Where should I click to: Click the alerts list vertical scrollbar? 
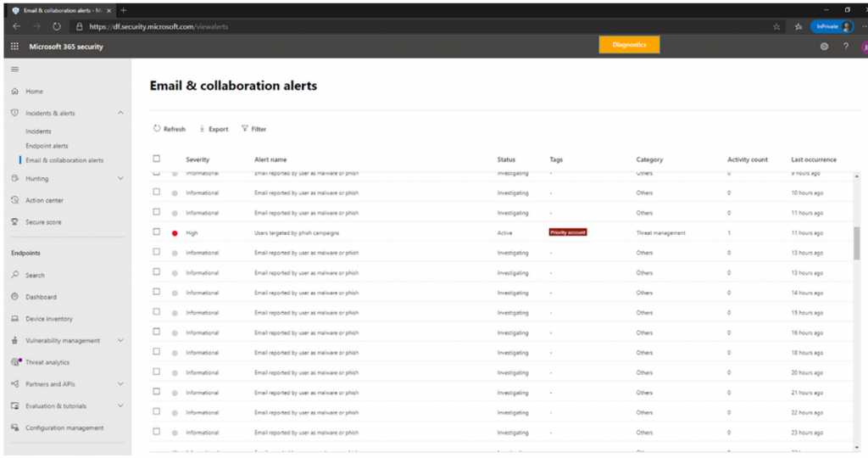click(x=859, y=243)
